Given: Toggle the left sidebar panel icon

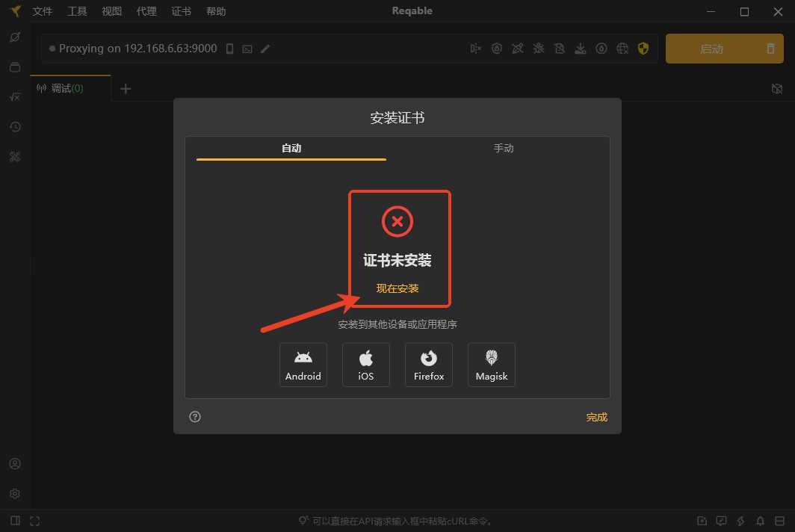Looking at the screenshot, I should tap(15, 521).
